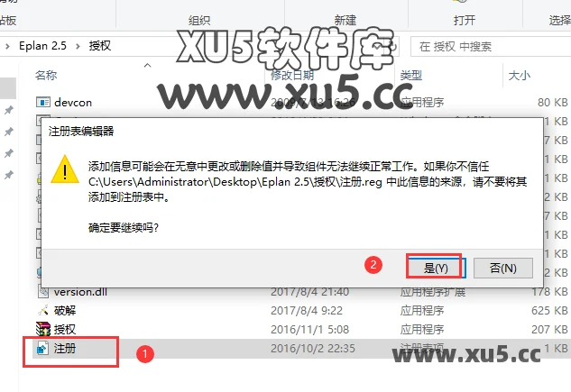Open the 组织 ribbon group
571x392 pixels.
pyautogui.click(x=199, y=20)
